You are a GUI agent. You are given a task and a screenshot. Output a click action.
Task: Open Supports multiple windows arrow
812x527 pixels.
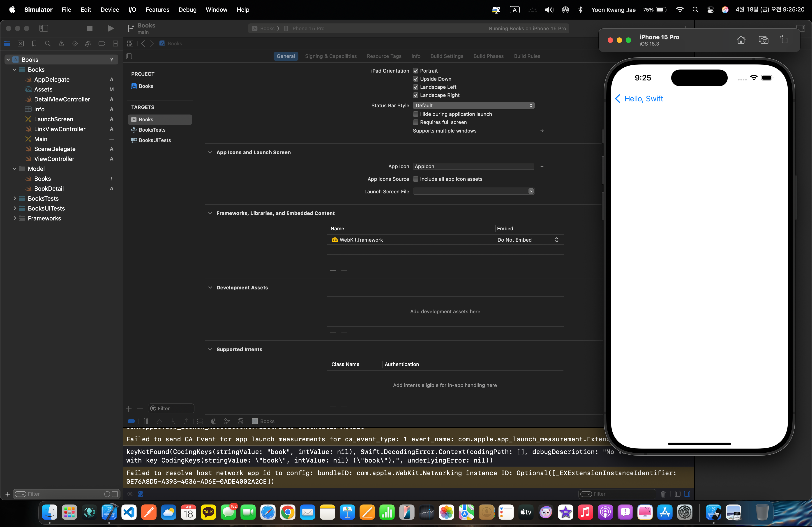tap(542, 131)
